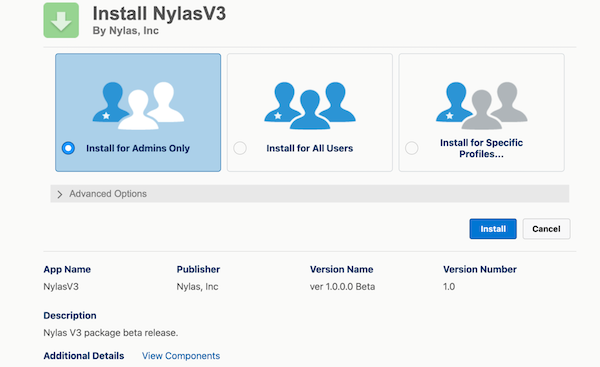The width and height of the screenshot is (600, 367).
Task: Expand the Advanced Options section
Action: coord(310,194)
